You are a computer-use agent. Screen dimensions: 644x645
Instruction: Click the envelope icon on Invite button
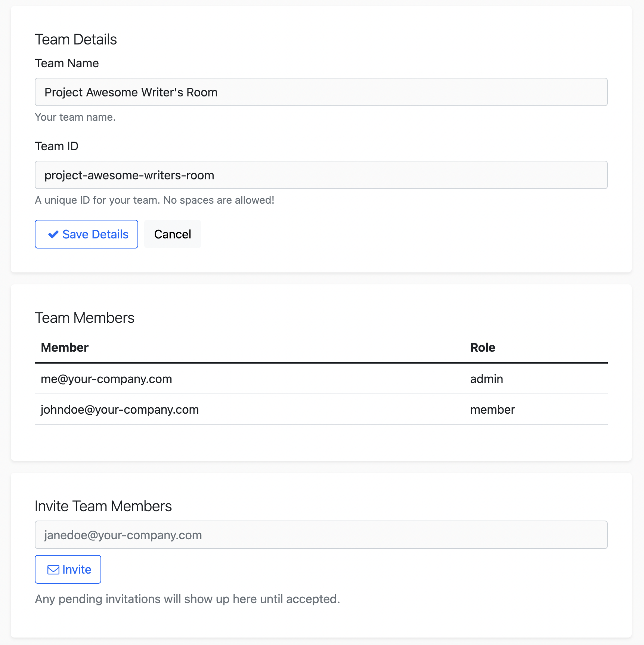tap(53, 570)
